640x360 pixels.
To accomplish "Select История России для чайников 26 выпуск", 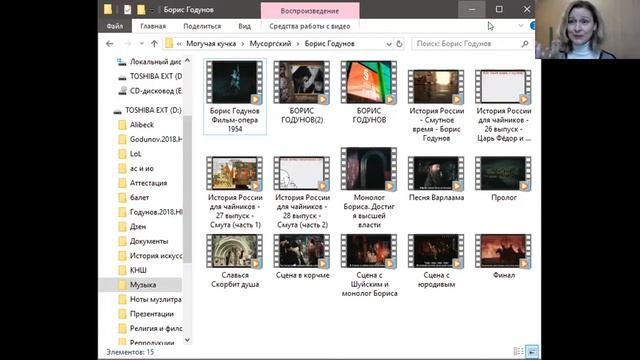I will [x=504, y=106].
